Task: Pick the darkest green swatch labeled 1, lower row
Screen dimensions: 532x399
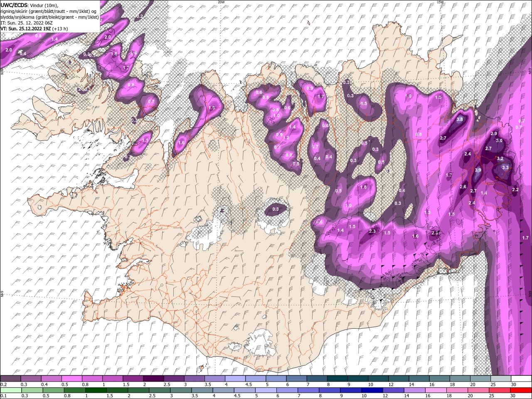Action: tap(95, 390)
